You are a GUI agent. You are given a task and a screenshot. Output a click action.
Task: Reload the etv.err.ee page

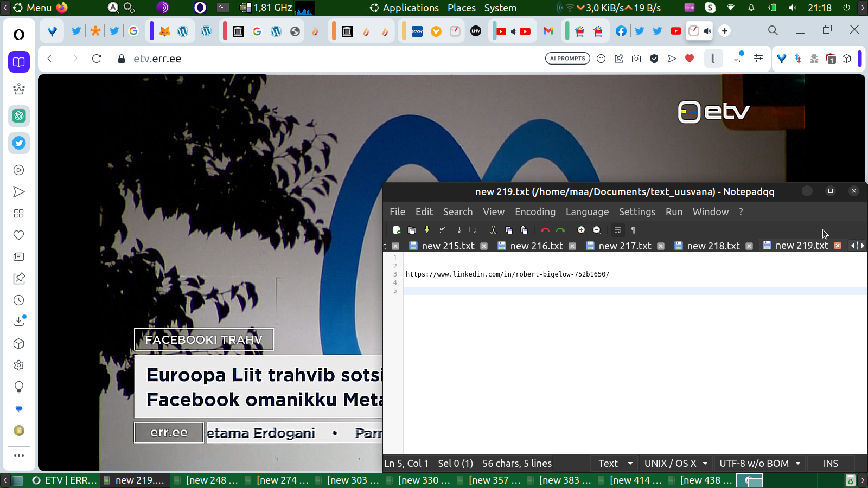[97, 59]
